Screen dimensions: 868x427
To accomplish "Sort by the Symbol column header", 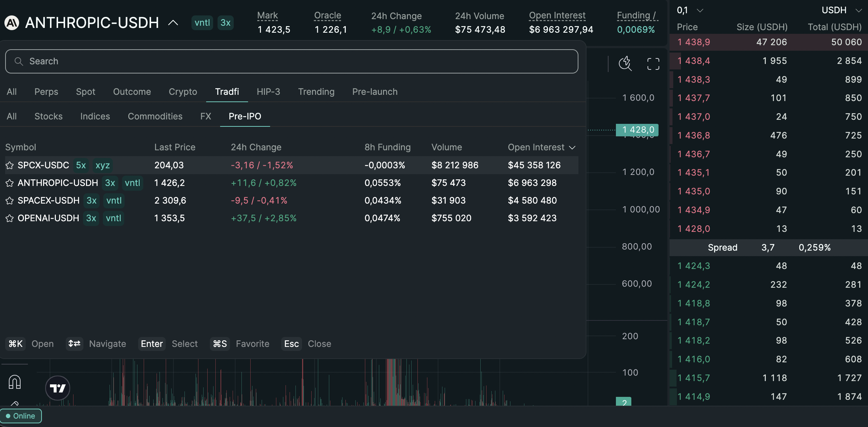I will [21, 147].
